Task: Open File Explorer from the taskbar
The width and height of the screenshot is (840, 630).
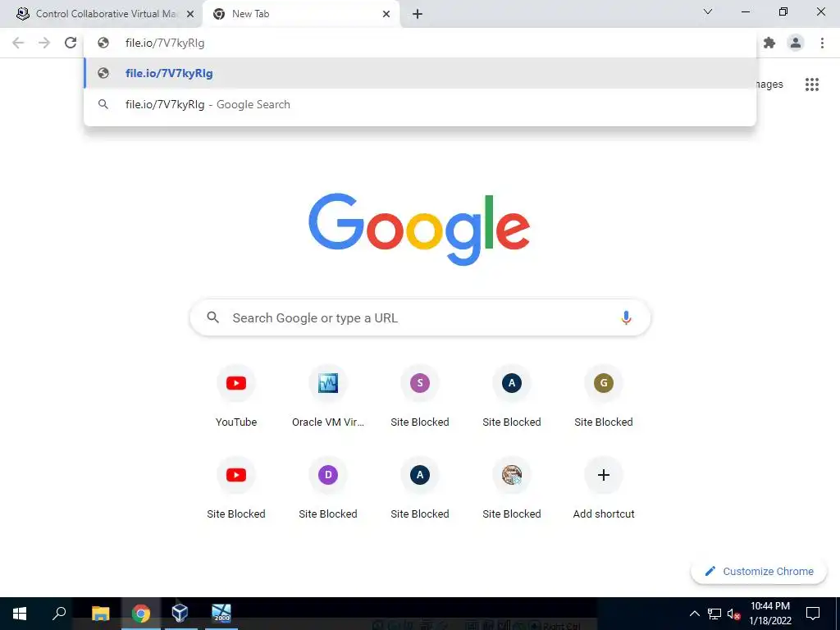Action: tap(100, 614)
